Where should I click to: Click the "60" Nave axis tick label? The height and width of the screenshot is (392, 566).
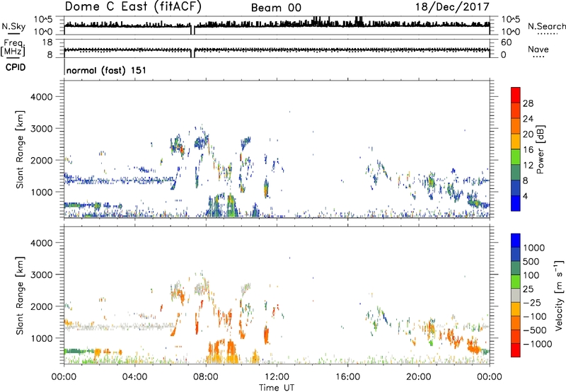point(506,42)
